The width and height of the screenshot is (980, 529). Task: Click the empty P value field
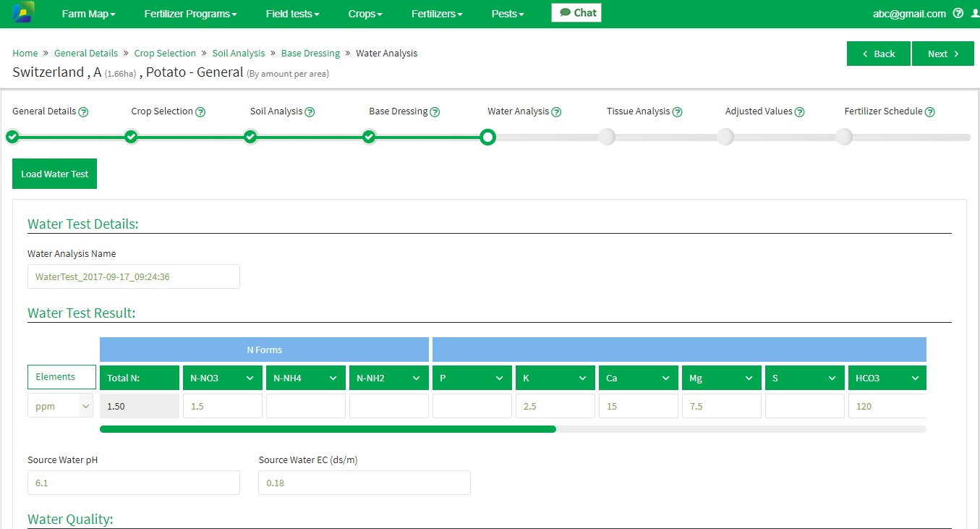pos(472,406)
